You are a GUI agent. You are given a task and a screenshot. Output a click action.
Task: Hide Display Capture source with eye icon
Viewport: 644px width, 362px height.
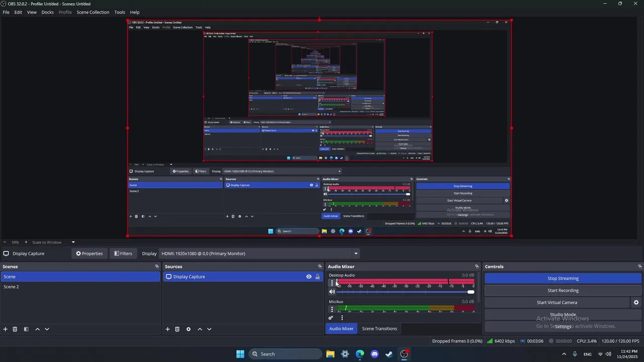click(309, 277)
